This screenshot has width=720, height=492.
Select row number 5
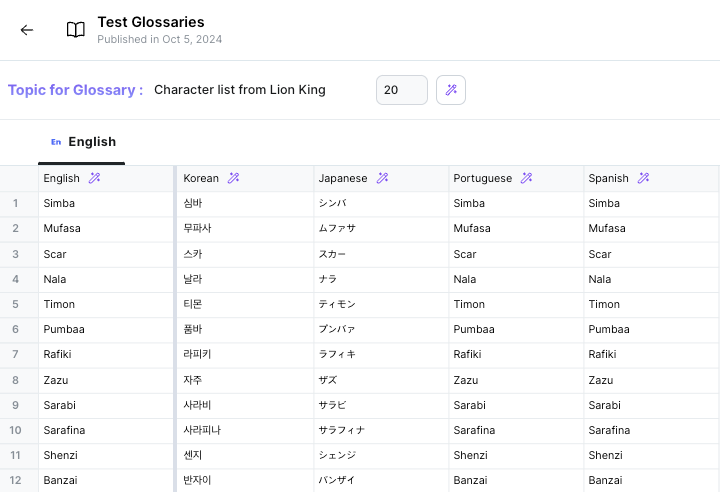pyautogui.click(x=15, y=304)
